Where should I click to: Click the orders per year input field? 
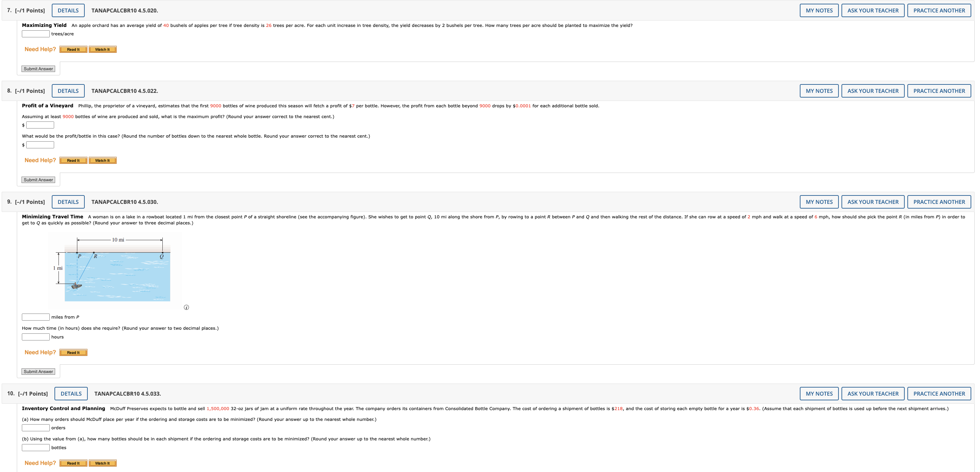point(36,428)
